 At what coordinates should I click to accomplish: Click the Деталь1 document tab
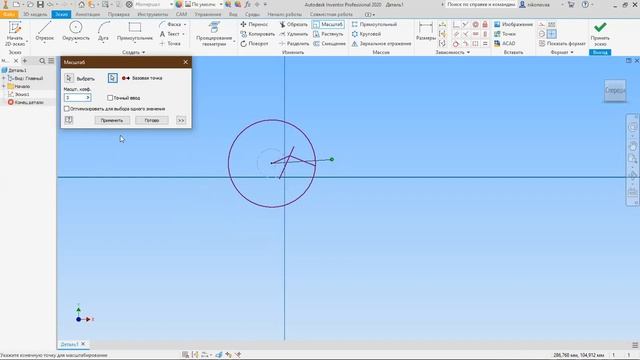pos(69,344)
